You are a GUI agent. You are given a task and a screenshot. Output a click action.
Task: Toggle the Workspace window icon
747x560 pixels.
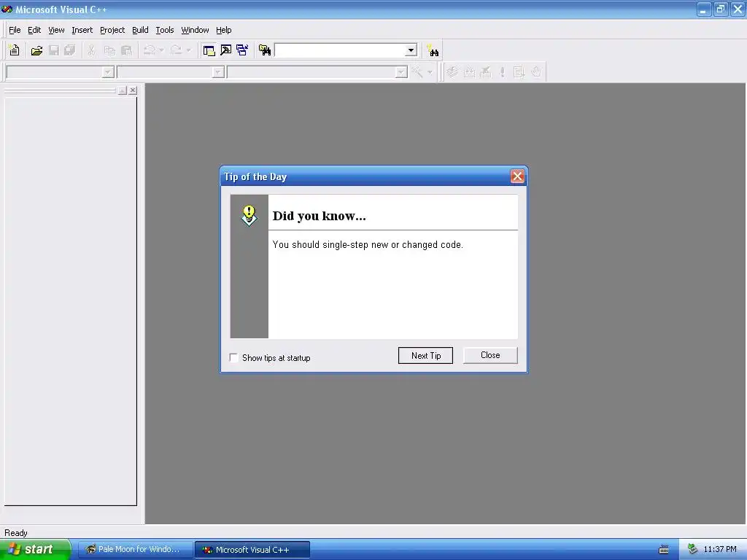click(x=209, y=50)
